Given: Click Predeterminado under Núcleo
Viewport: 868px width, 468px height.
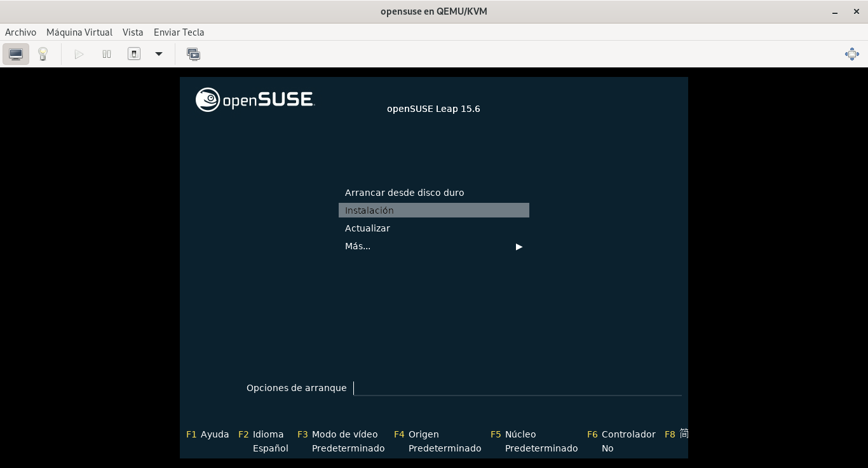Looking at the screenshot, I should [x=541, y=448].
